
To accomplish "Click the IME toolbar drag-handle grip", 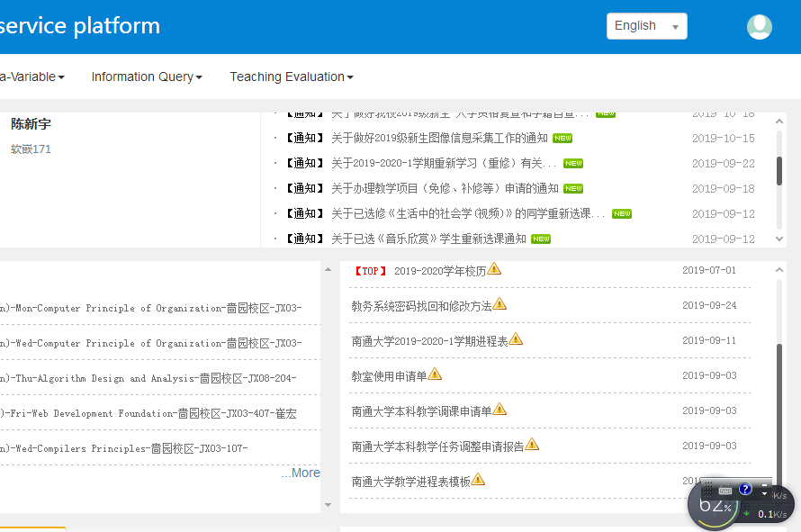I will 707,489.
